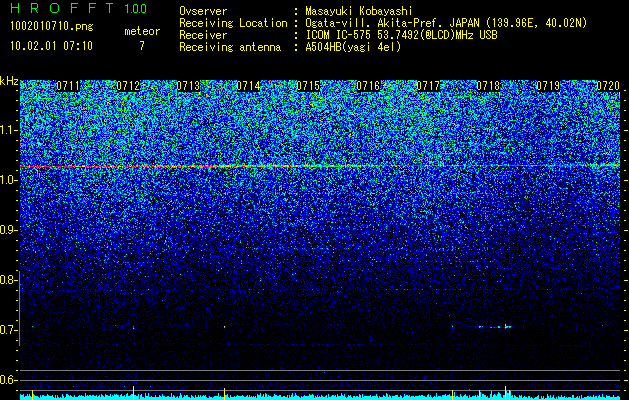The image size is (629, 400).
Task: Select the ICOM IC-575 receiver description
Action: (x=401, y=35)
